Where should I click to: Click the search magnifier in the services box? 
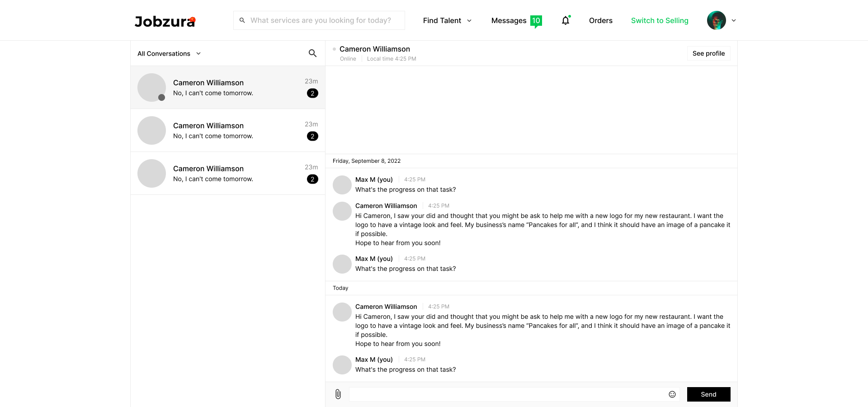coord(242,20)
